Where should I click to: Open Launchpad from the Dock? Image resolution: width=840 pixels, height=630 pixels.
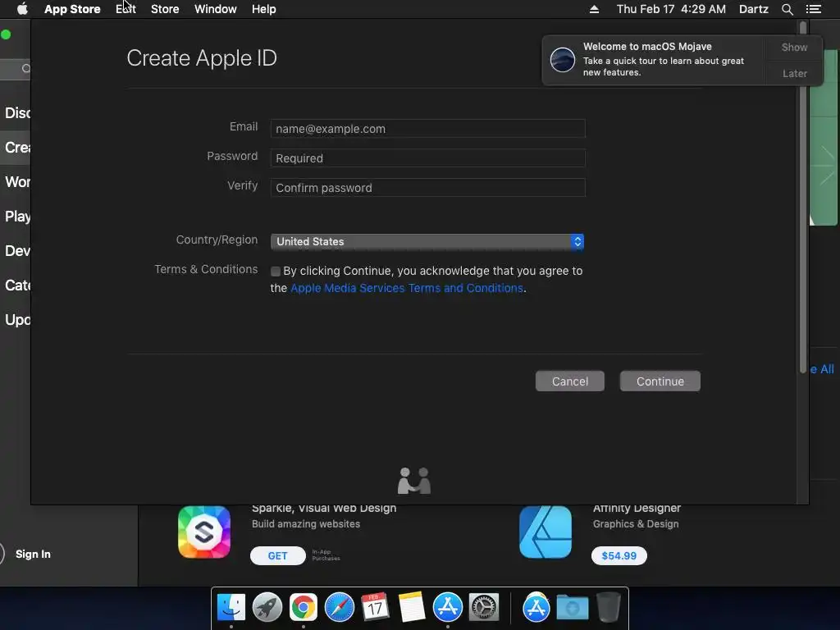pyautogui.click(x=267, y=608)
